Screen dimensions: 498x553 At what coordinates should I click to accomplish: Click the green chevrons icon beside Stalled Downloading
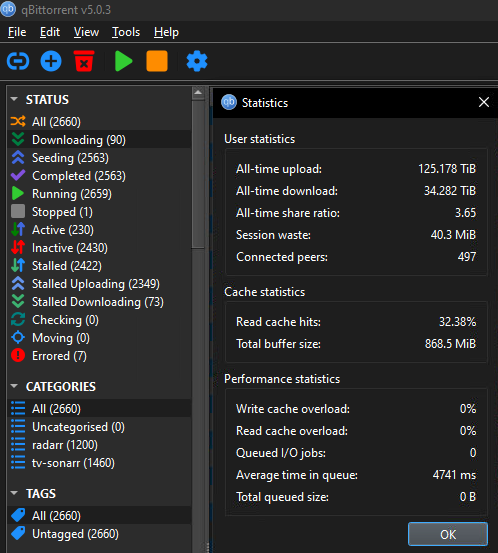pos(18,301)
